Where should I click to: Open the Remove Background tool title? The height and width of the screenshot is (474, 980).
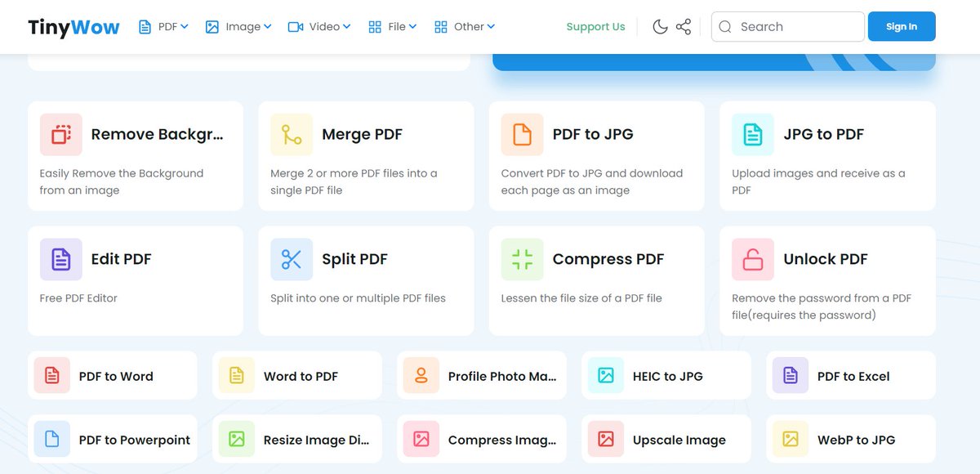point(157,134)
